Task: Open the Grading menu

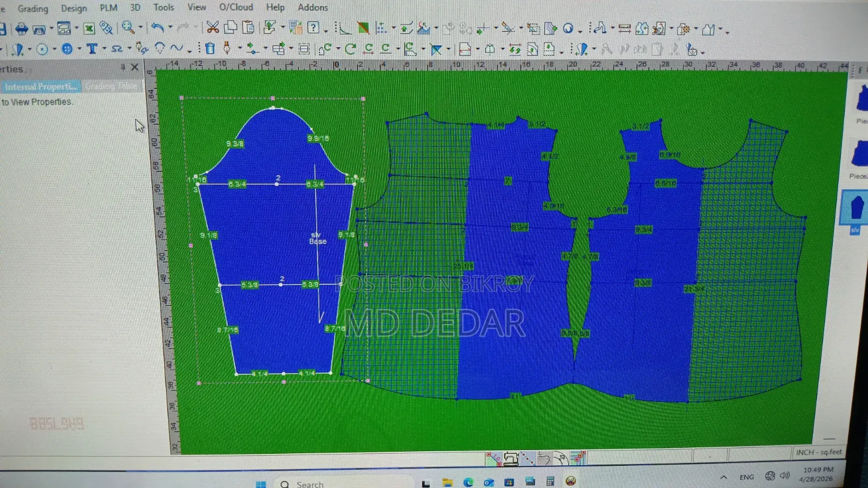Action: click(33, 9)
